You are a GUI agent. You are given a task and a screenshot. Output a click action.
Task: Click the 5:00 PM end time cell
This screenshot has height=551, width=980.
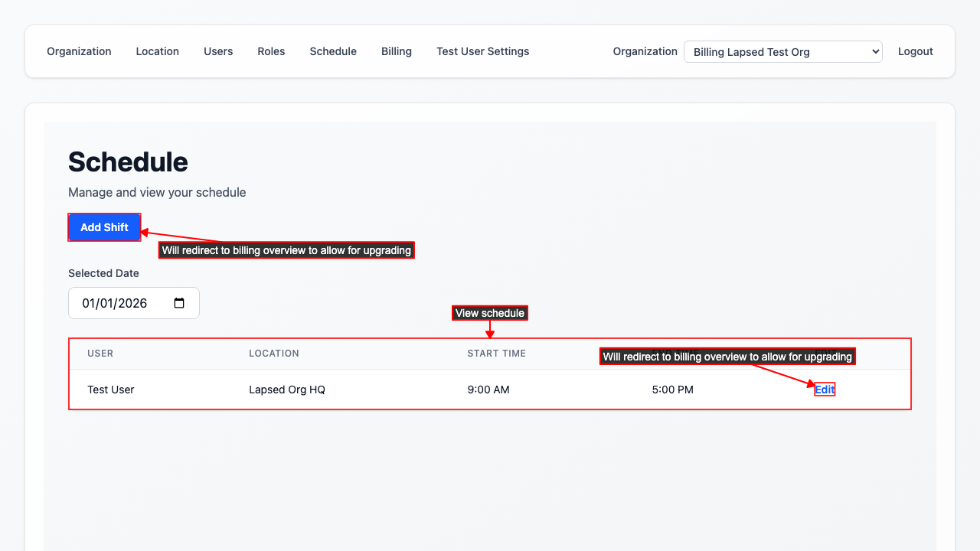click(x=672, y=390)
